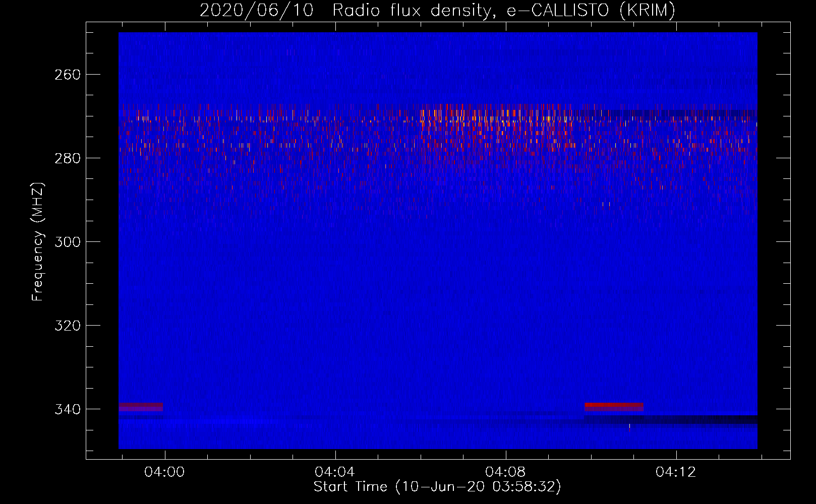This screenshot has height=504, width=816.
Task: Click the Frequency (MHZ) axis label
Action: (38, 242)
